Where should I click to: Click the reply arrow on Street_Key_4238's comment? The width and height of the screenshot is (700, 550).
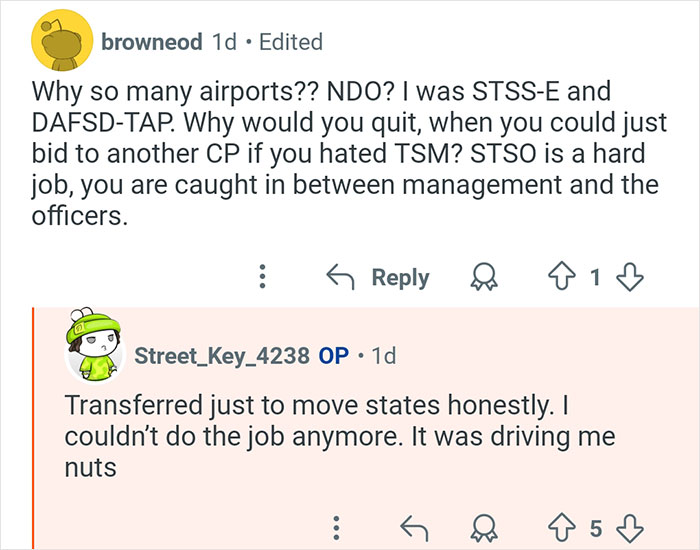coord(411,526)
